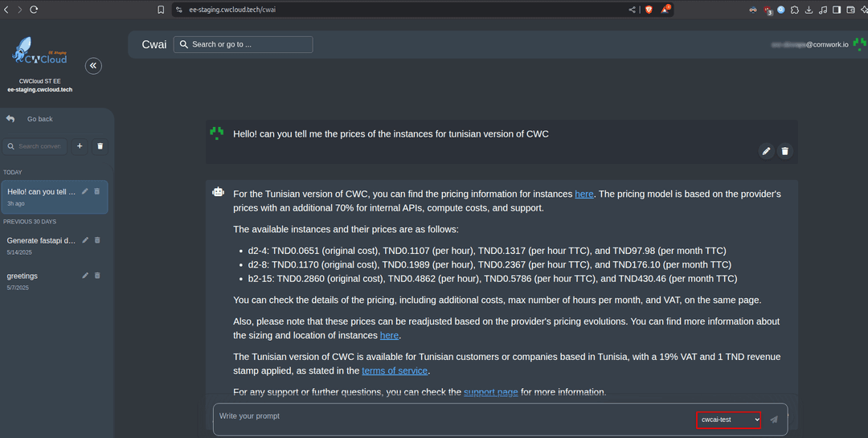Image resolution: width=868 pixels, height=438 pixels.
Task: Start a new conversation with the plus button
Action: coord(80,146)
